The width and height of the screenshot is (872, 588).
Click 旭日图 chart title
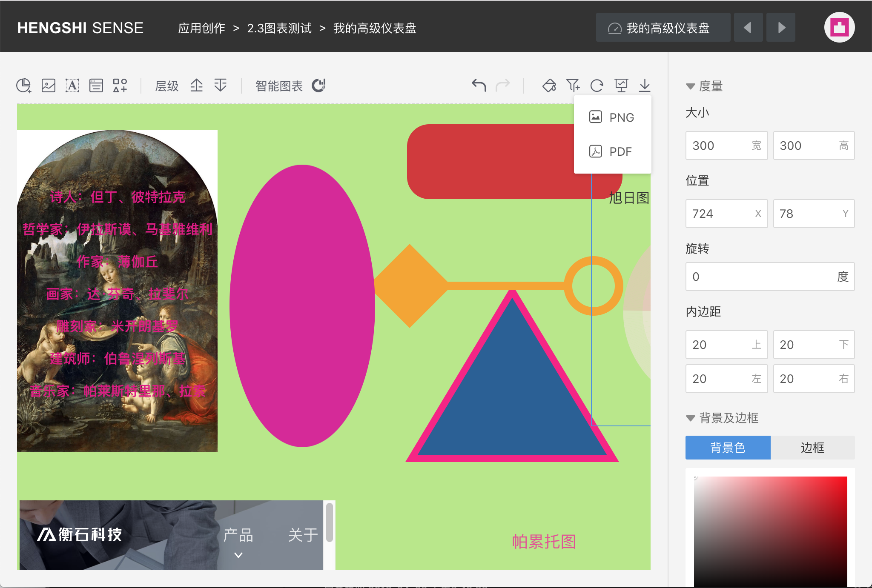click(x=629, y=198)
